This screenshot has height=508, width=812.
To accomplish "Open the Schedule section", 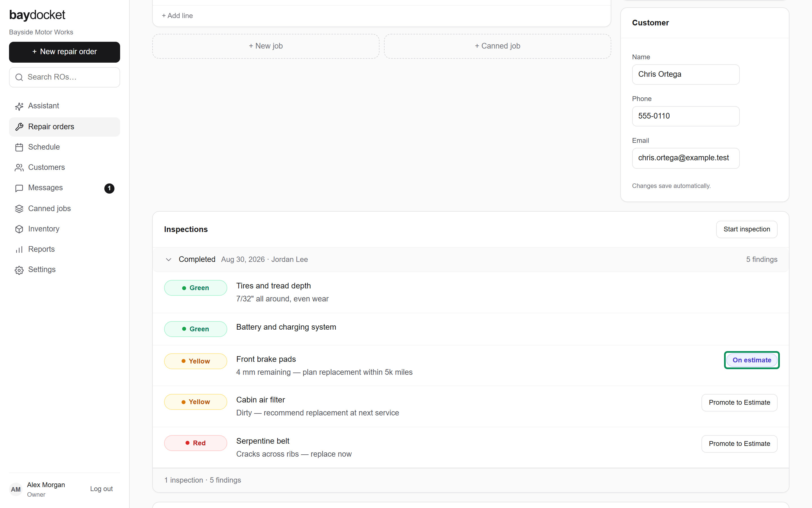I will 64,147.
